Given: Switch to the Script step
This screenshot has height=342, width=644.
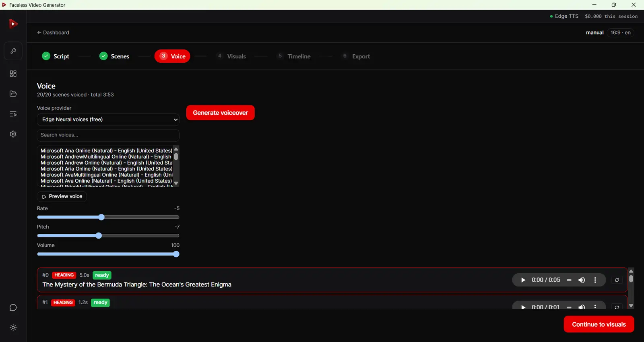Looking at the screenshot, I should pyautogui.click(x=56, y=56).
